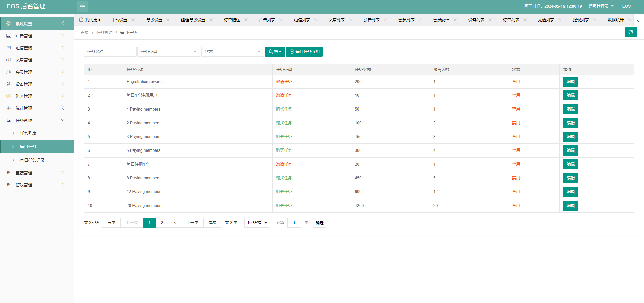Open the 10 条/页 page size selector
The height and width of the screenshot is (303, 644).
point(257,223)
